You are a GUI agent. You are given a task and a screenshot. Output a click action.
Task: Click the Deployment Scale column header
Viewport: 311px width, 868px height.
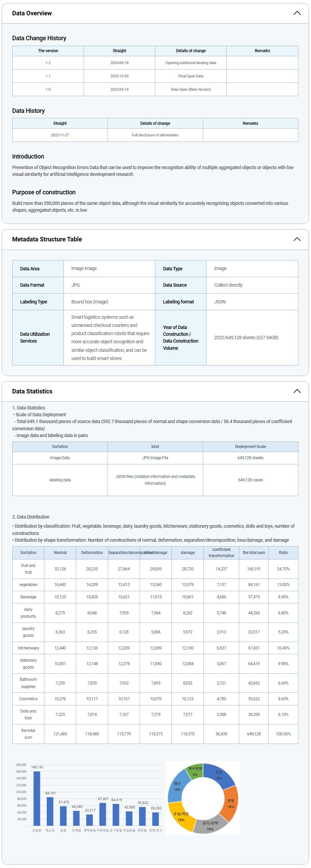[250, 447]
